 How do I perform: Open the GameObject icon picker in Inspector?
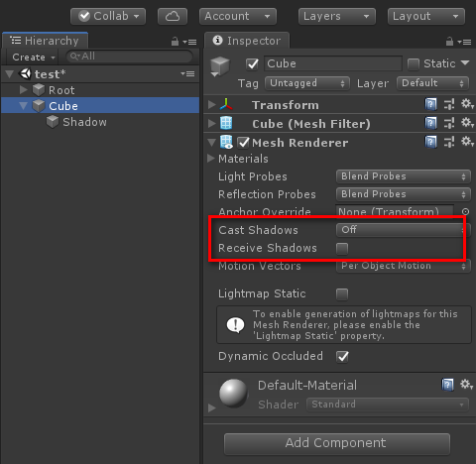pyautogui.click(x=219, y=66)
